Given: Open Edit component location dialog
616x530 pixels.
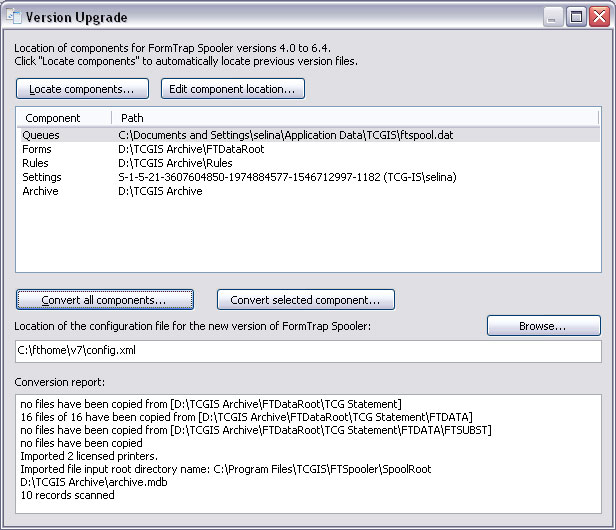Looking at the screenshot, I should (x=233, y=89).
